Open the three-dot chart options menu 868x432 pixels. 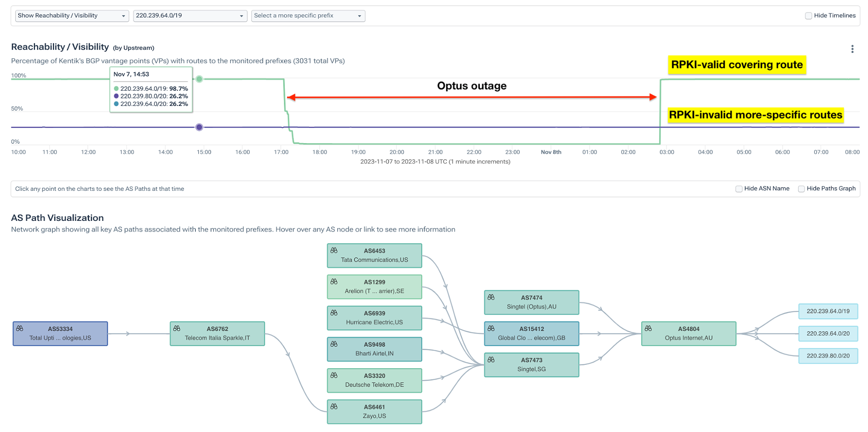tap(852, 49)
